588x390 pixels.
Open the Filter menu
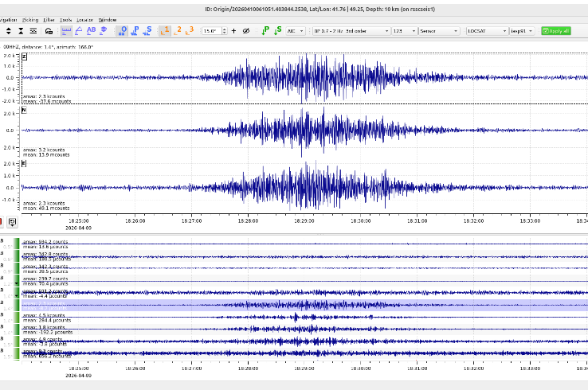pos(49,20)
